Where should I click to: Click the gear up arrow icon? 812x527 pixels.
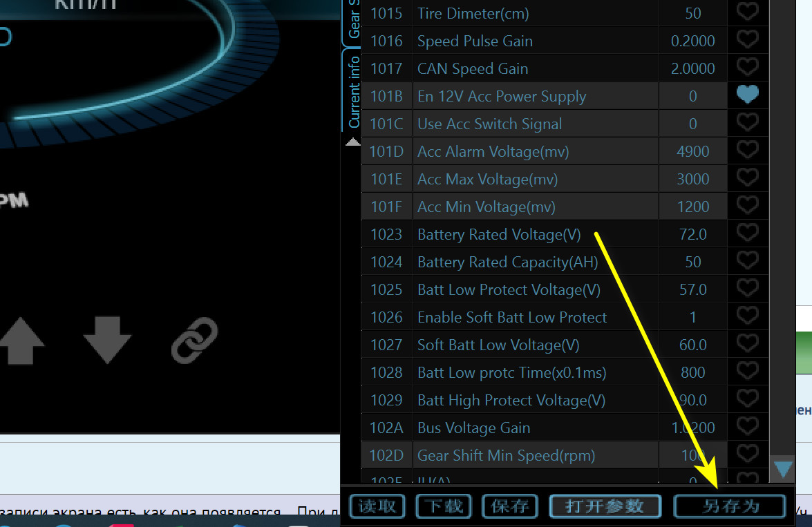coord(21,341)
